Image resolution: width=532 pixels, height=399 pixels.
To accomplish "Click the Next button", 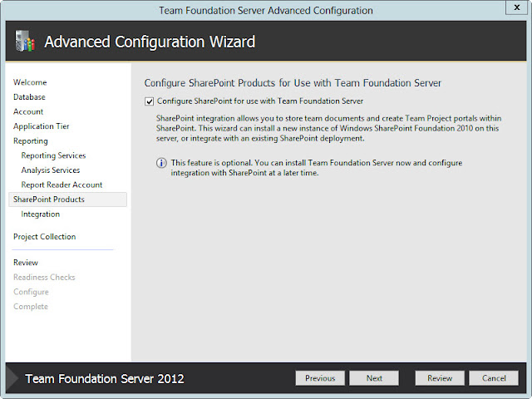I will pos(374,378).
